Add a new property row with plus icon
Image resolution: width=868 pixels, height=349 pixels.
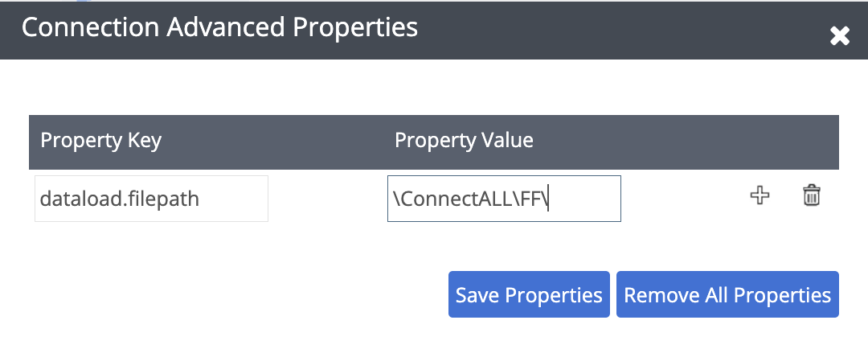pos(759,195)
